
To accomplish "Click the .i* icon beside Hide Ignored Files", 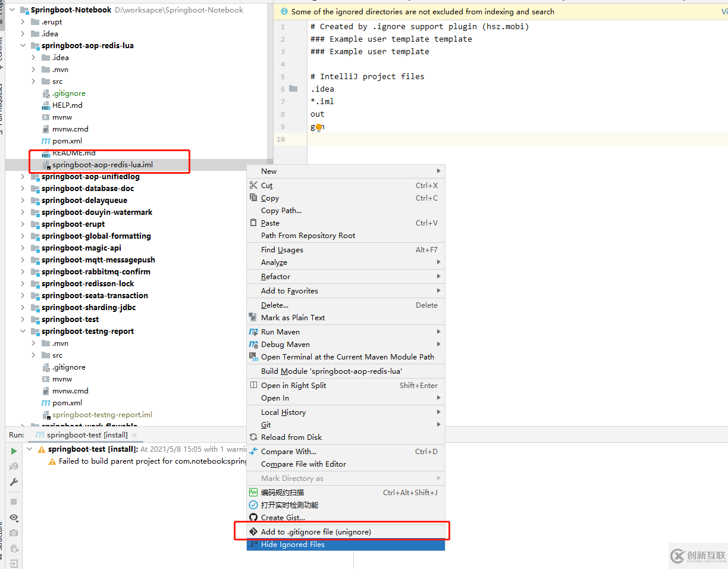I will click(253, 545).
